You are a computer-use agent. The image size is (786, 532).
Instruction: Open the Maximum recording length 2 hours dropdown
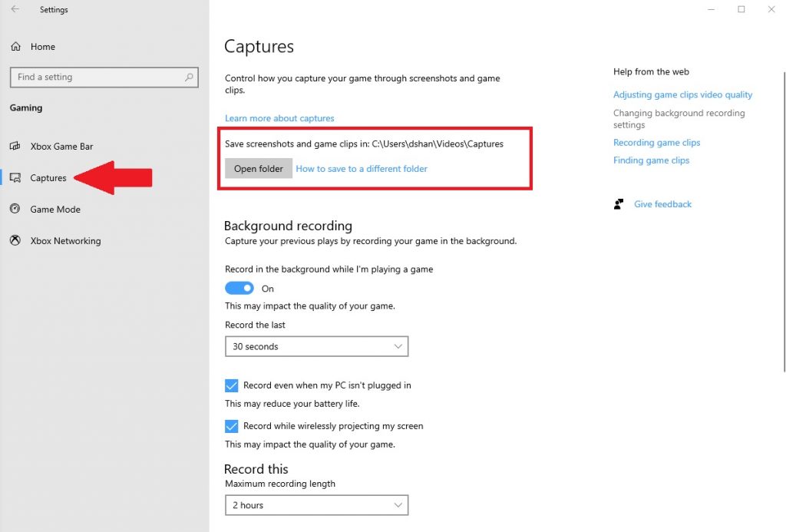click(317, 505)
